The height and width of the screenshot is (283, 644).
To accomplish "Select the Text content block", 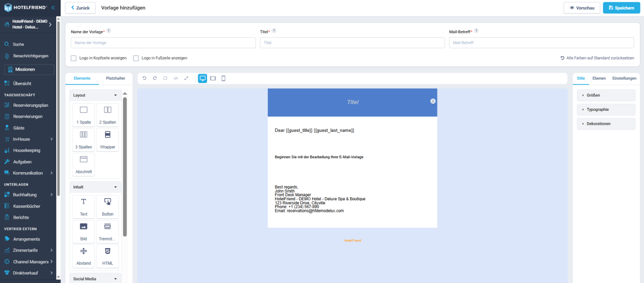I will point(84,207).
